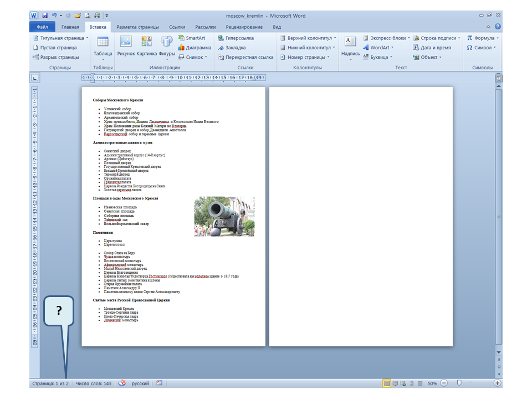Toggle the ruler display button above scrollbar

point(498,79)
